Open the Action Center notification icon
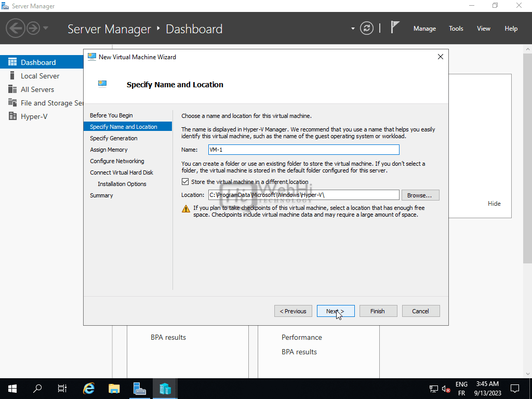This screenshot has height=399, width=532. pyautogui.click(x=515, y=389)
